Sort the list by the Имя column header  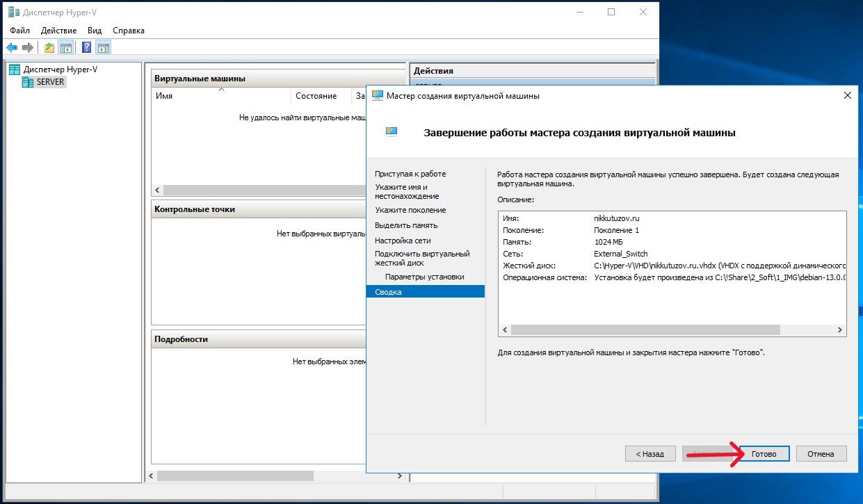tap(164, 96)
